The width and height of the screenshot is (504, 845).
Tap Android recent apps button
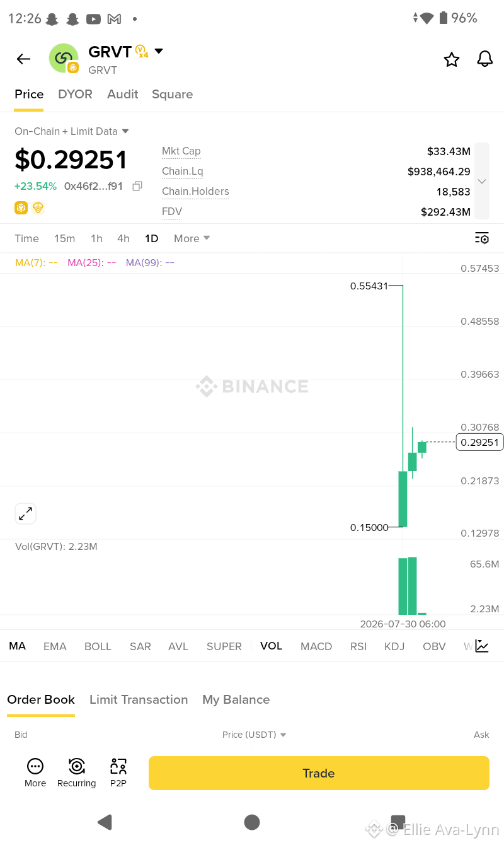(398, 822)
